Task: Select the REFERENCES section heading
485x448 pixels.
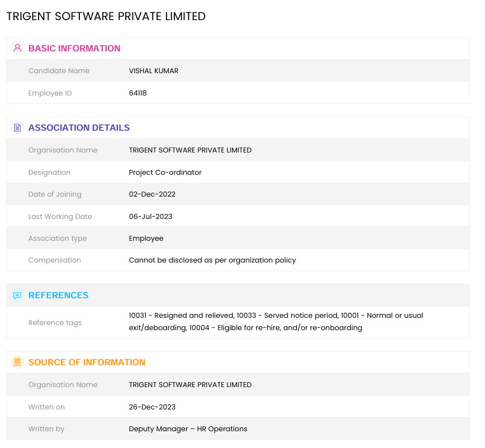Action: [x=58, y=295]
